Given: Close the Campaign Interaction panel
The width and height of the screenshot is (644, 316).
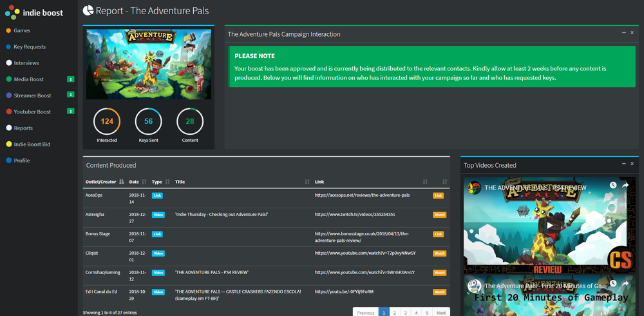Looking at the screenshot, I should point(632,32).
